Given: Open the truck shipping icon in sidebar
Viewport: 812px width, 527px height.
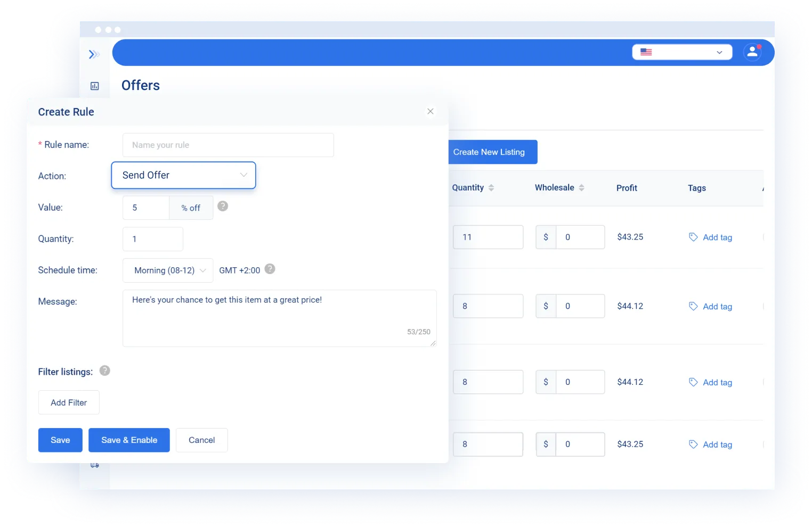Looking at the screenshot, I should (x=95, y=465).
